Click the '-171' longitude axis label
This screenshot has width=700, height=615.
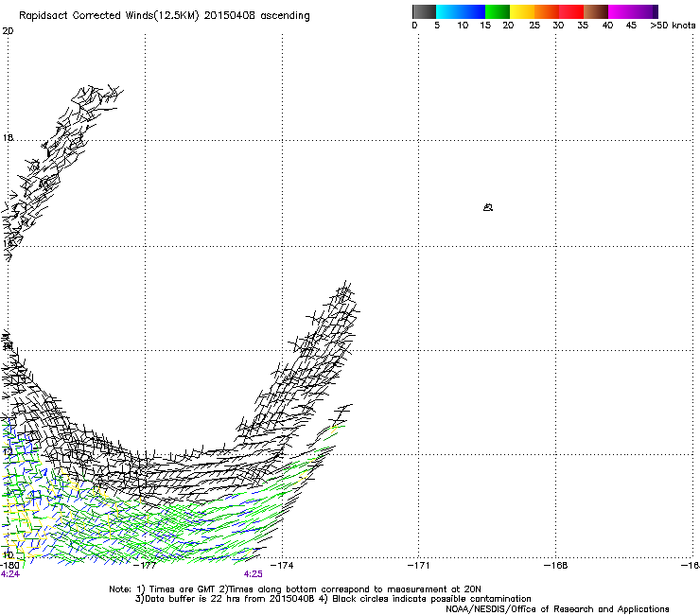[419, 566]
